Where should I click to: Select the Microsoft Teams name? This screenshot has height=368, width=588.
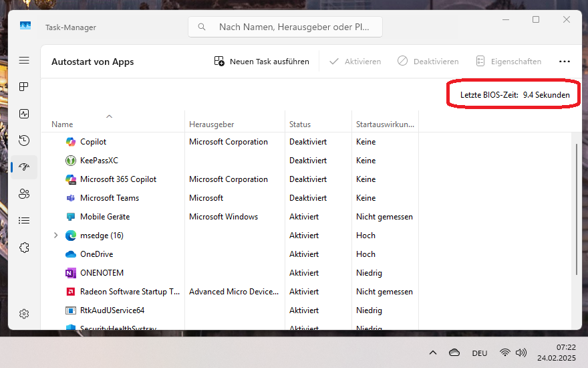tap(110, 198)
